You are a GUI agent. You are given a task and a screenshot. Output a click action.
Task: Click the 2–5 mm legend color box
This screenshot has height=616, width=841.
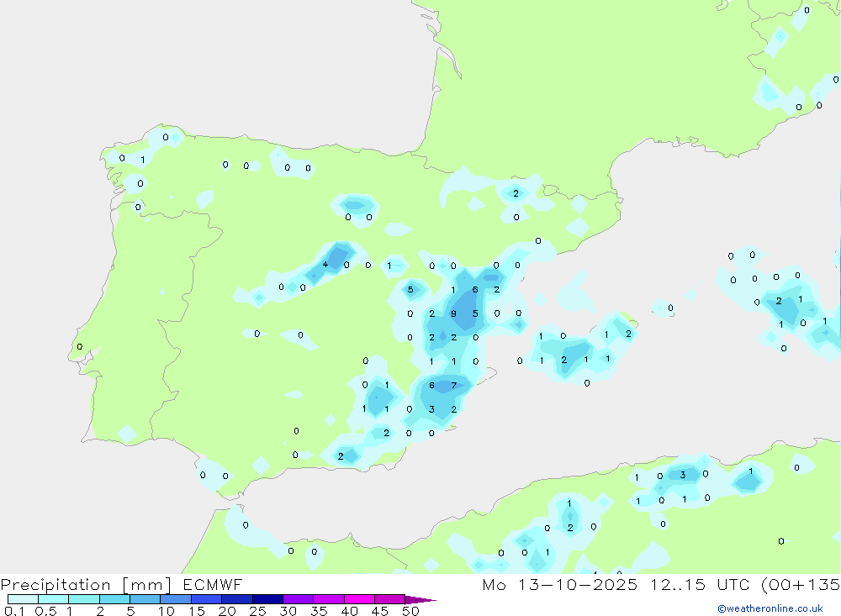click(114, 599)
